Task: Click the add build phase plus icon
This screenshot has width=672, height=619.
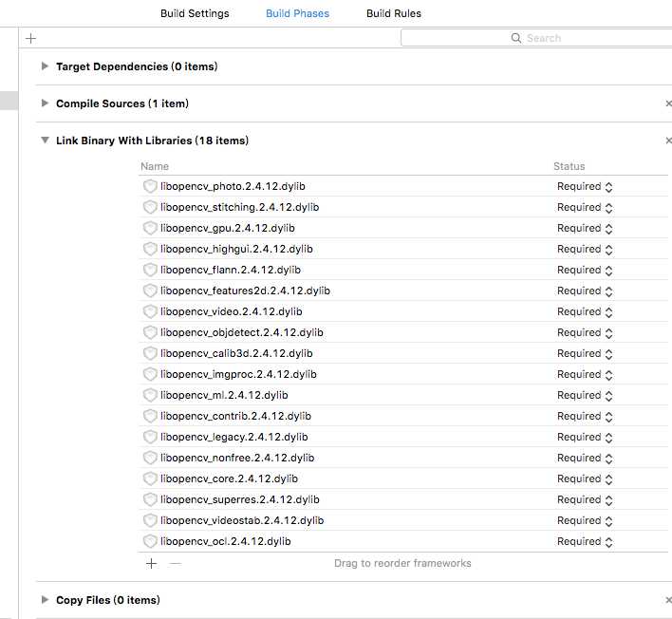Action: pyautogui.click(x=31, y=39)
